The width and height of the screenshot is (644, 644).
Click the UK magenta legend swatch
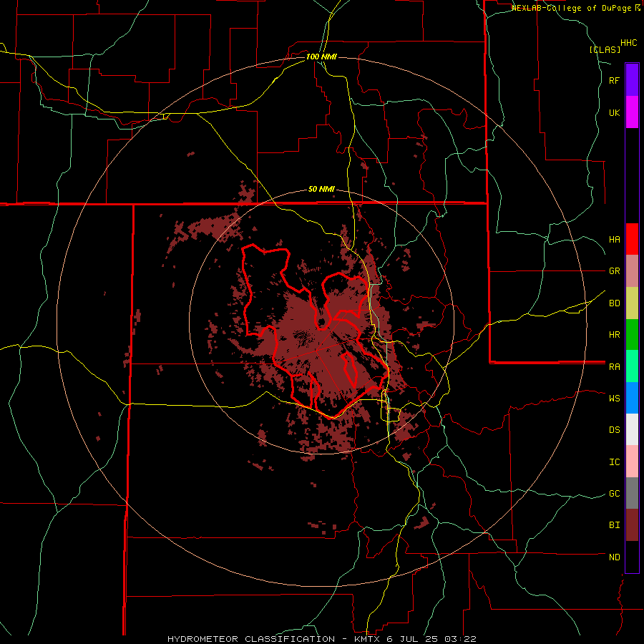tap(632, 112)
